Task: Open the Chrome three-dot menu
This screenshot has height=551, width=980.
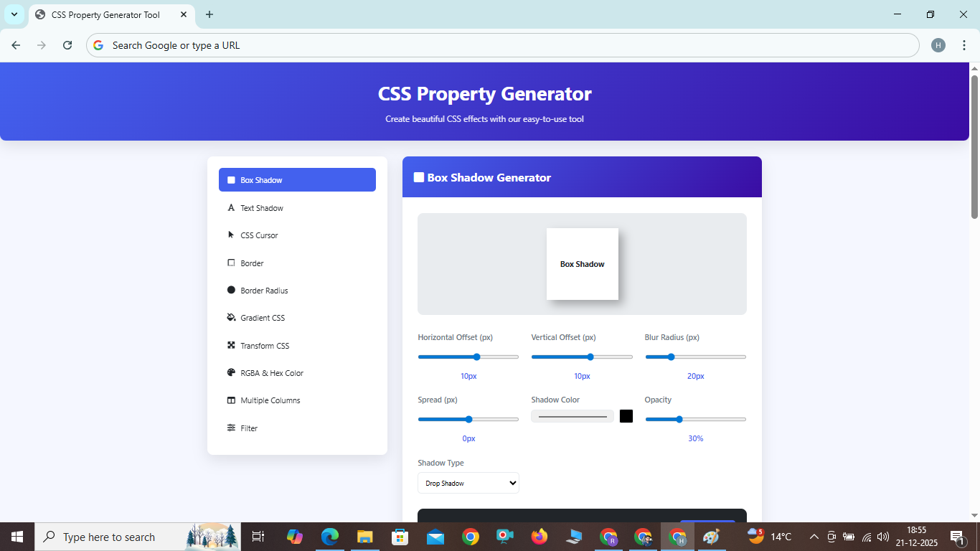Action: [x=965, y=44]
